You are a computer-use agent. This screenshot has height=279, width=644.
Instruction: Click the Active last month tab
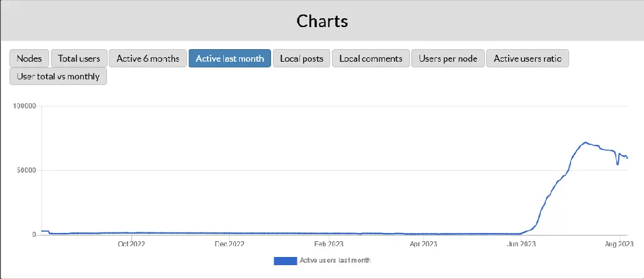tap(230, 59)
